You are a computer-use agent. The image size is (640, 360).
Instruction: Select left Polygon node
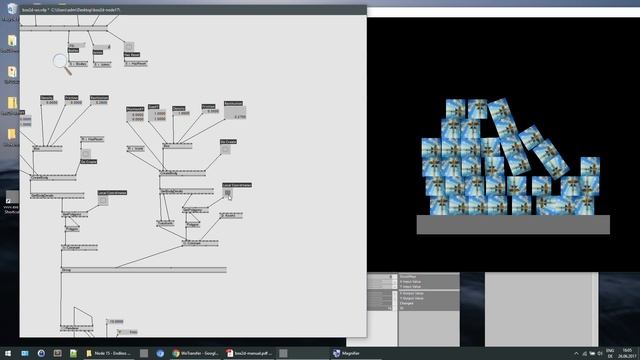point(72,229)
